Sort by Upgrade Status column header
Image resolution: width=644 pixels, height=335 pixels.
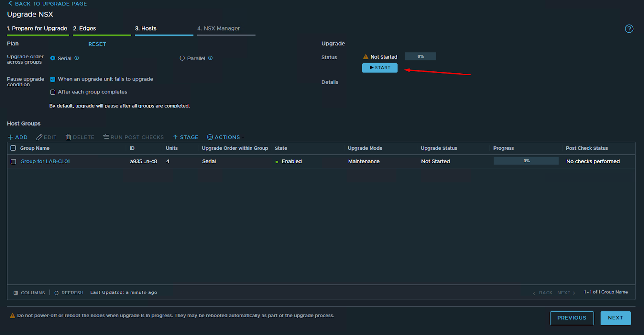click(x=439, y=148)
